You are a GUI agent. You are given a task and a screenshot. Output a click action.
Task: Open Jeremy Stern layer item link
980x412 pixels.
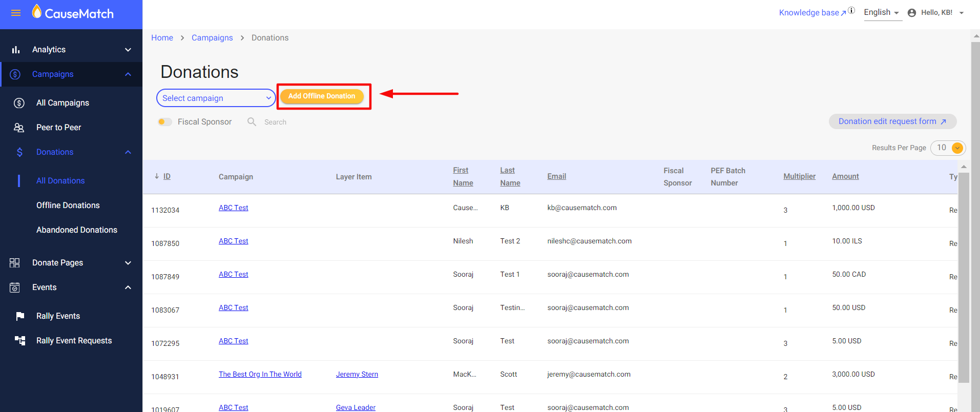click(357, 374)
